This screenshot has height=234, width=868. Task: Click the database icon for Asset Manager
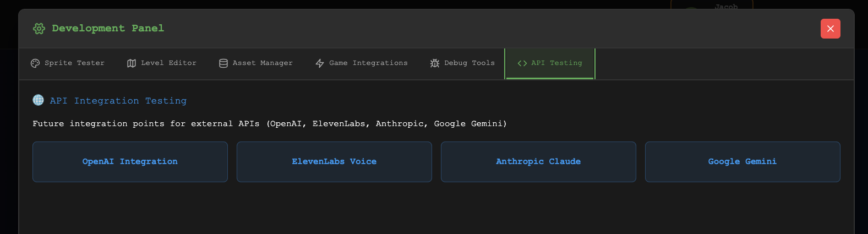tap(223, 63)
